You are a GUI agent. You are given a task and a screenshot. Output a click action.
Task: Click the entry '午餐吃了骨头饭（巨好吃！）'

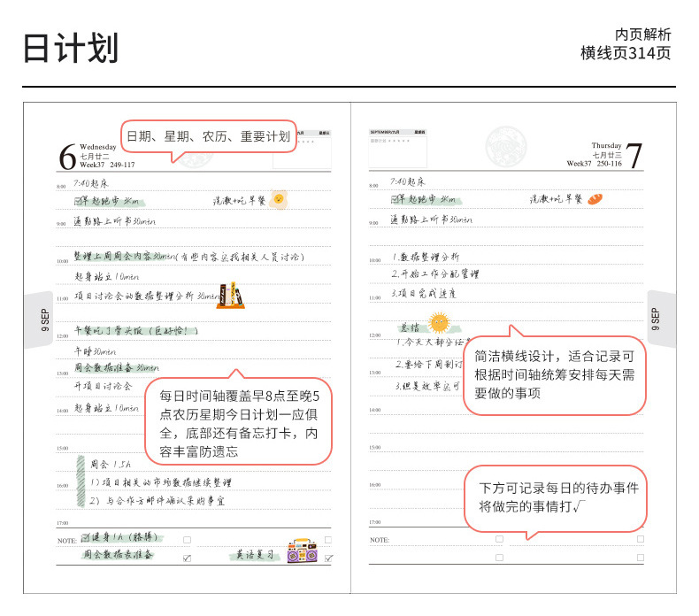tap(136, 330)
